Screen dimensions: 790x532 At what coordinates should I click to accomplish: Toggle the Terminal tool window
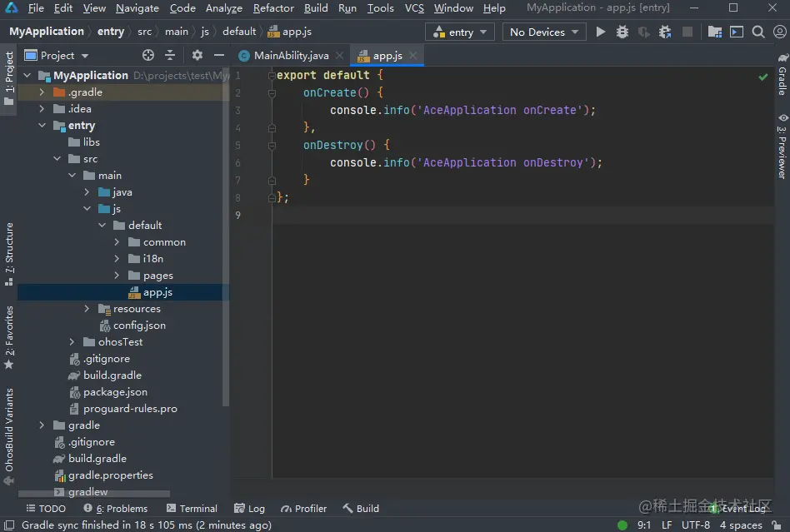pyautogui.click(x=192, y=509)
